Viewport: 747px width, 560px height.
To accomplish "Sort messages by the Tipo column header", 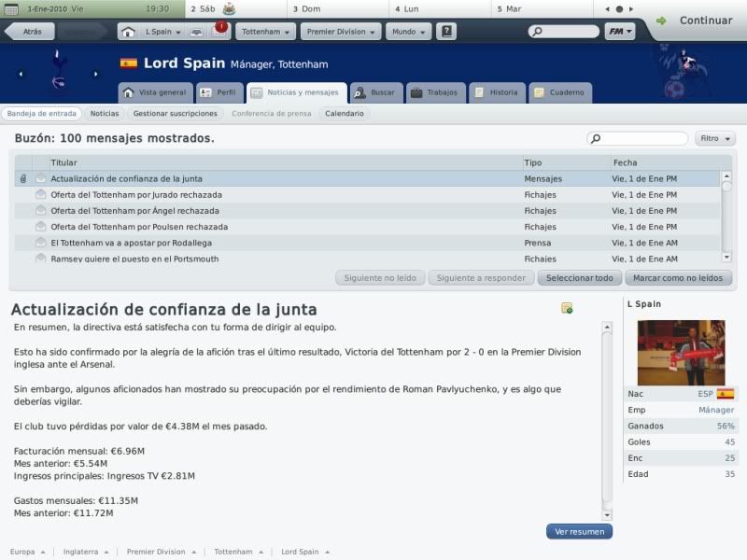I will [566, 162].
